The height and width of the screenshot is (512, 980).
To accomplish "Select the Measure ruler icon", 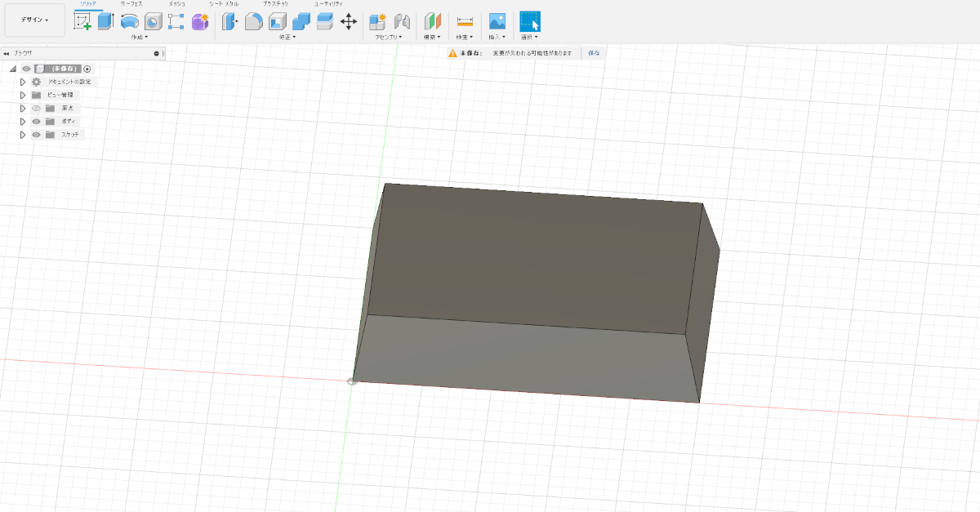I will tap(465, 21).
